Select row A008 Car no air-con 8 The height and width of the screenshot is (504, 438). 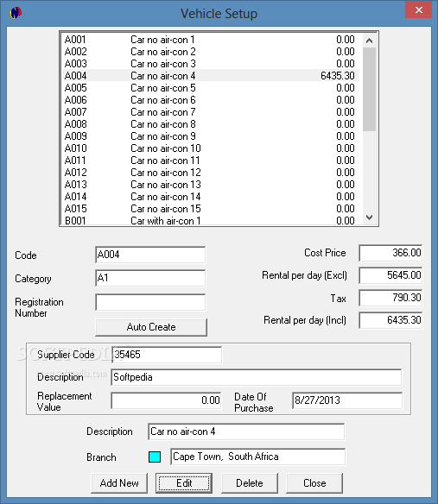[x=211, y=124]
